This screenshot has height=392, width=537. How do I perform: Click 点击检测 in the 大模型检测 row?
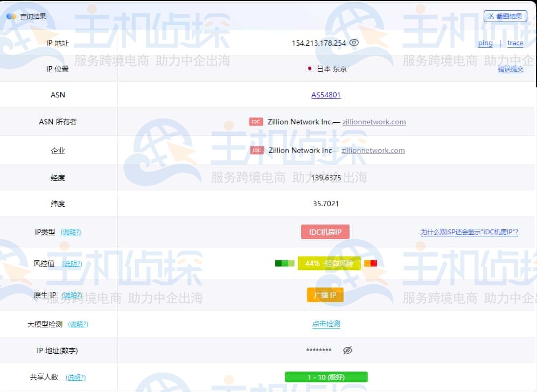[325, 324]
